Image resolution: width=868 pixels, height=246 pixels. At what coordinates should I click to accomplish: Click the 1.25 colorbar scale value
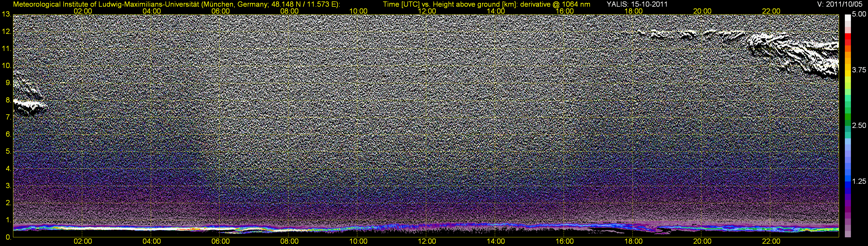pyautogui.click(x=858, y=181)
